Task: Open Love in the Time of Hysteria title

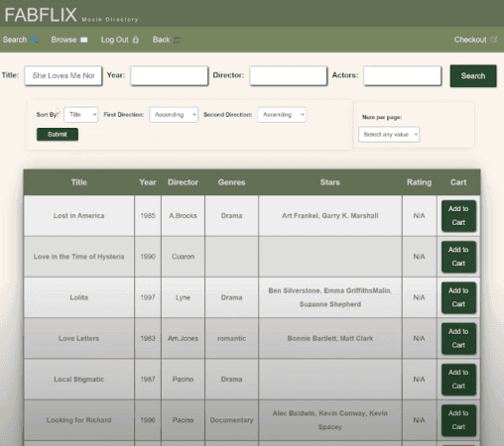Action: 79,257
